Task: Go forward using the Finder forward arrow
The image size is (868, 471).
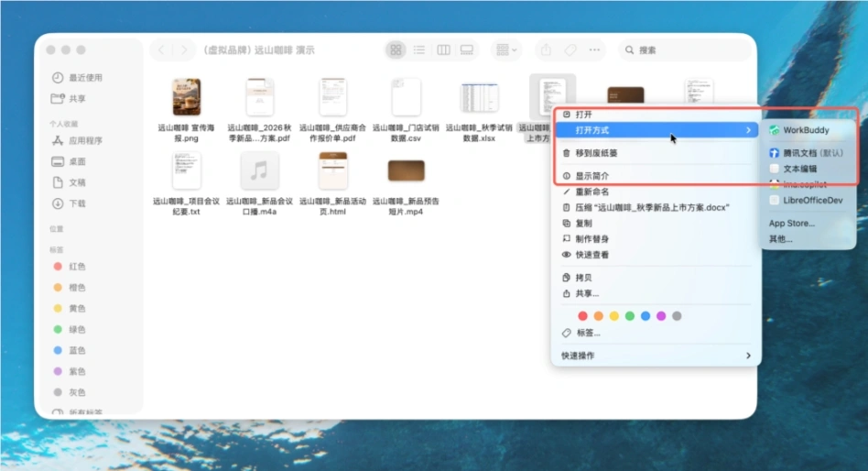Action: coord(184,49)
